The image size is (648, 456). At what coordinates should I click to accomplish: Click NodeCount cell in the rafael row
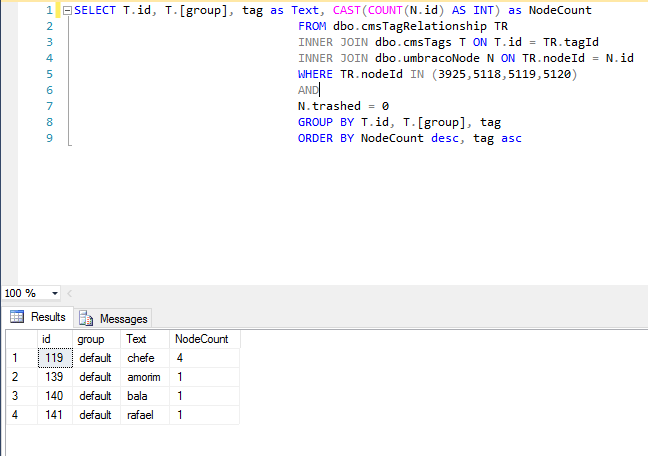point(205,415)
